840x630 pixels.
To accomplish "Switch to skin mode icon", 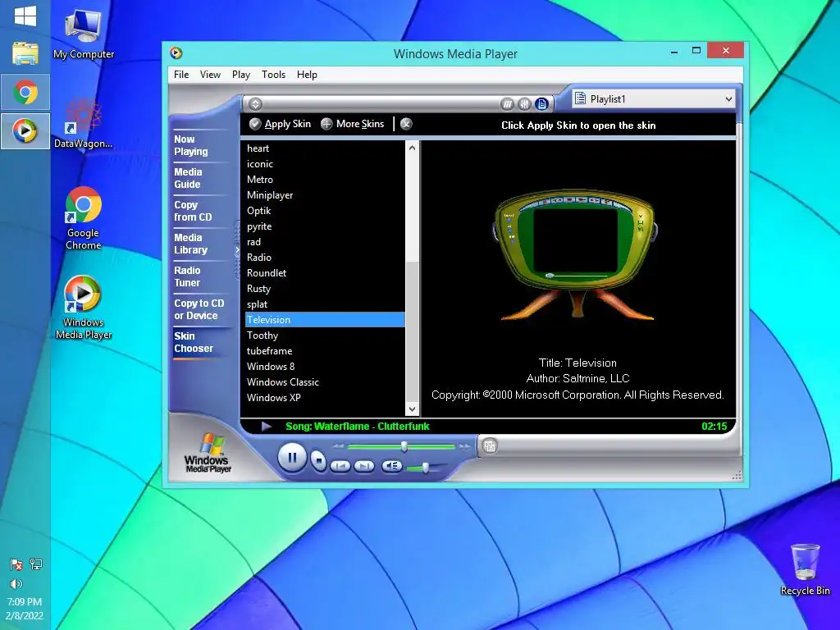I will coord(490,445).
